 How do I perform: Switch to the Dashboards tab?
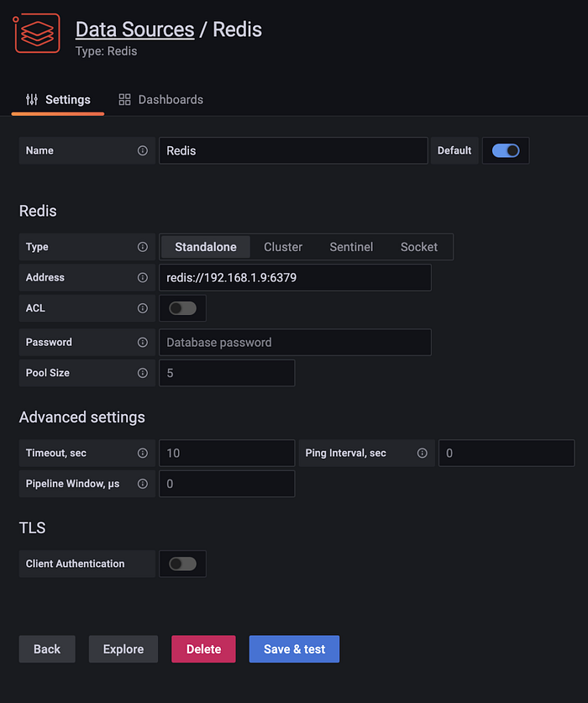(x=160, y=100)
